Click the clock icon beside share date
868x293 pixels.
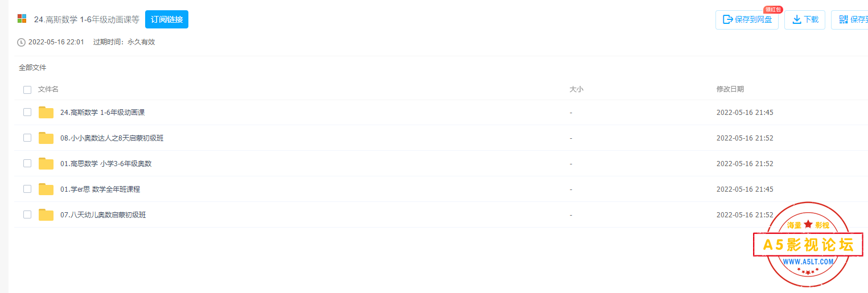point(22,42)
